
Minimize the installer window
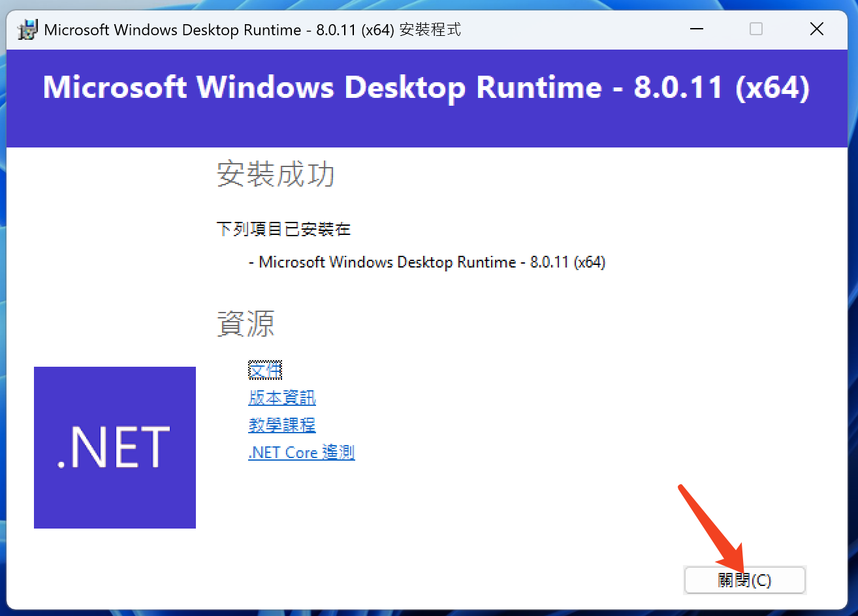click(697, 29)
